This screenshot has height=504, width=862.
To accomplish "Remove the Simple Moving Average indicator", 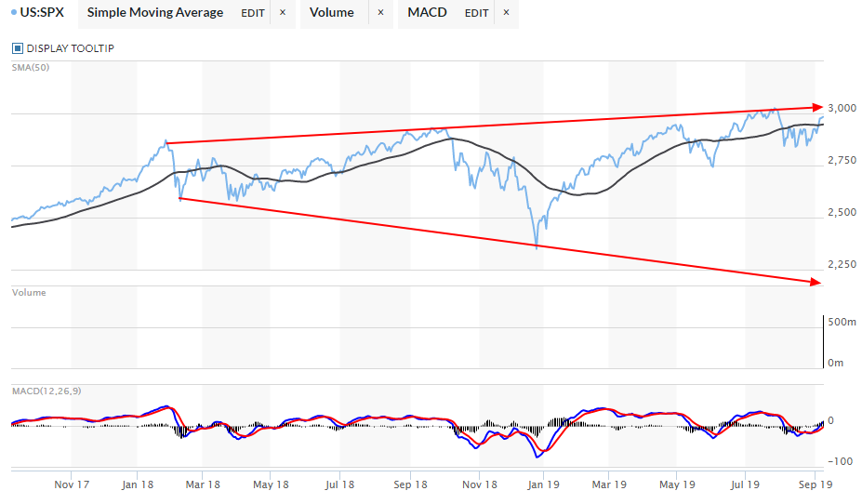I will [283, 13].
